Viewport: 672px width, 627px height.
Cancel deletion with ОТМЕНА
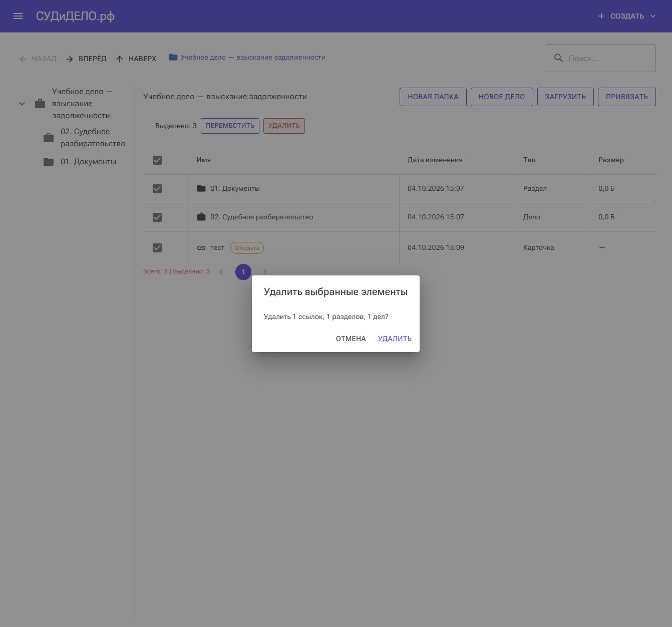point(351,339)
